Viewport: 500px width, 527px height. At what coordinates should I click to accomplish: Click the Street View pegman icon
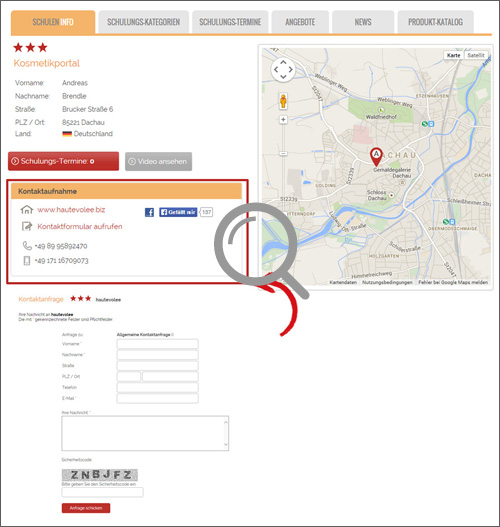point(283,100)
